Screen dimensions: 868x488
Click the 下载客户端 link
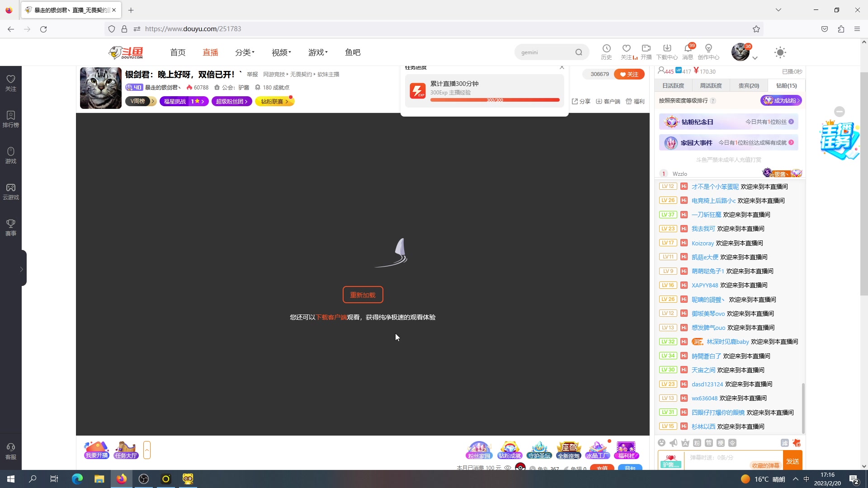[331, 317]
